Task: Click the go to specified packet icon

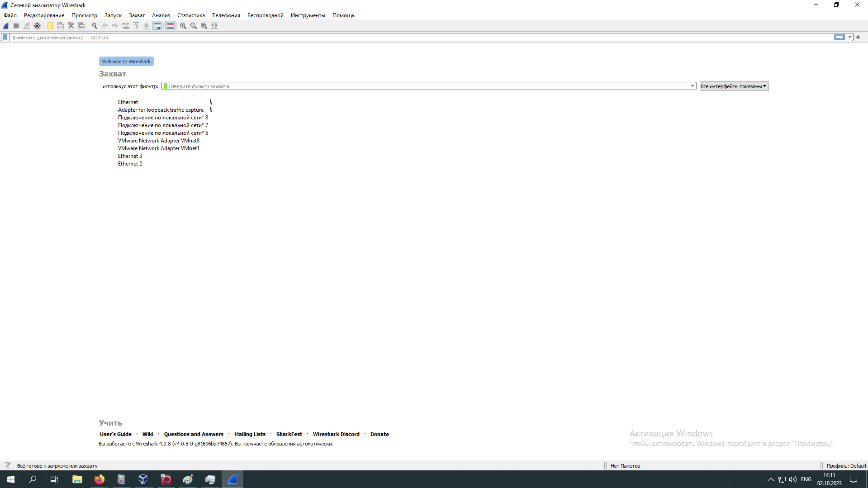Action: (x=126, y=26)
